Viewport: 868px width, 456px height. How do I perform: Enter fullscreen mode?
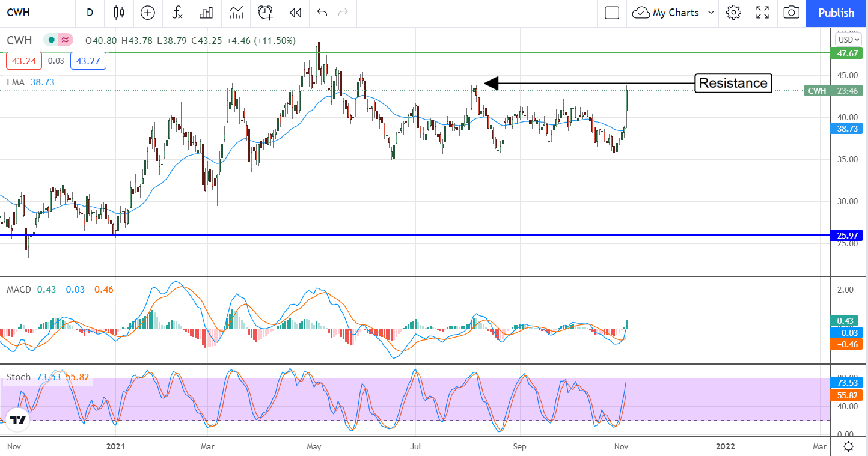tap(763, 13)
